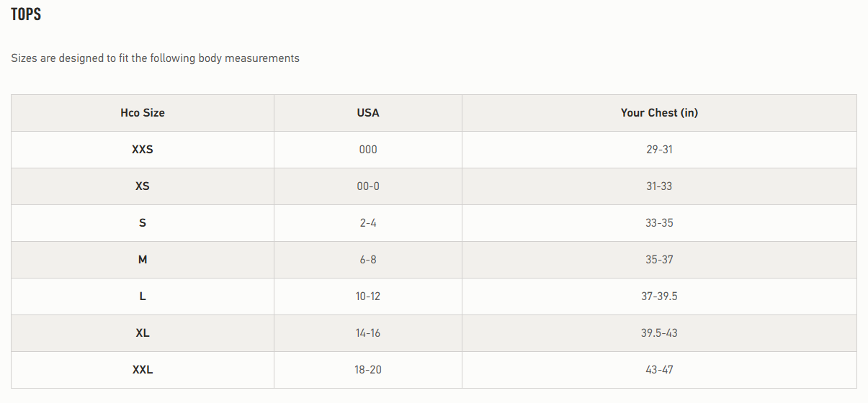868x403 pixels.
Task: Select the XXL size cell
Action: tap(143, 370)
